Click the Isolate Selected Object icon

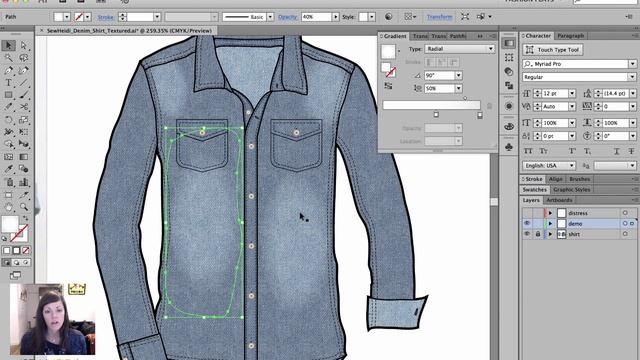465,17
